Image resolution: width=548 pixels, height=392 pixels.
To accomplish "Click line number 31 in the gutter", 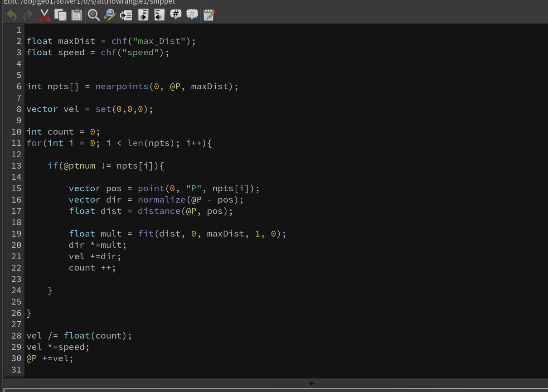I will pos(16,370).
